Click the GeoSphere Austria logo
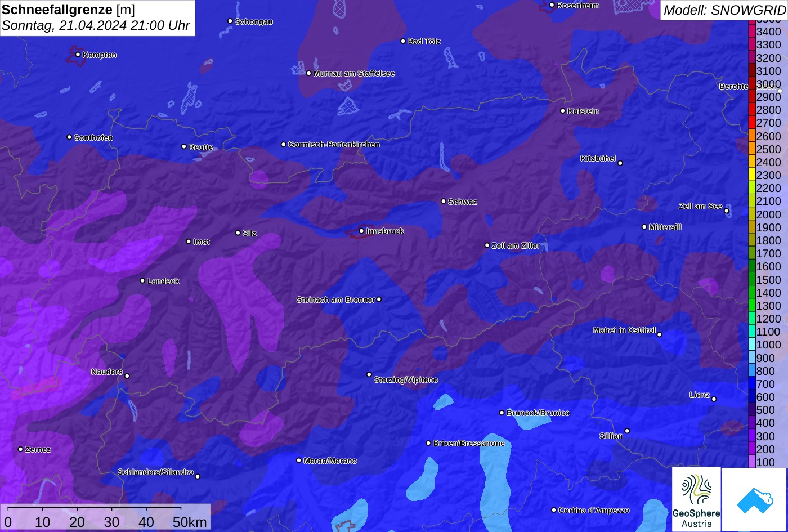The height and width of the screenshot is (532, 788). pos(696,499)
